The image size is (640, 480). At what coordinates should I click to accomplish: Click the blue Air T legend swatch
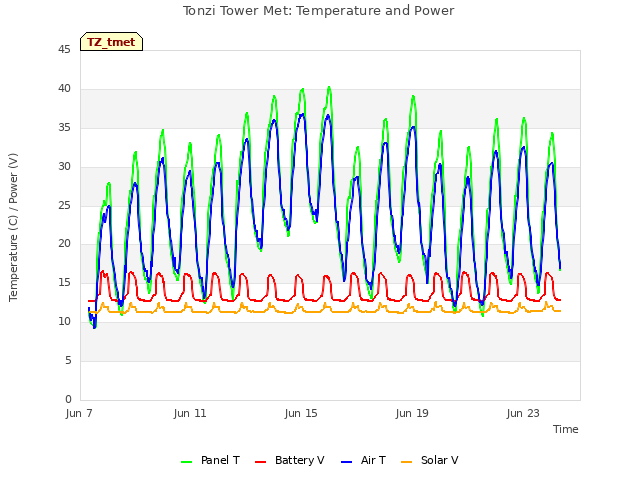coord(346,462)
